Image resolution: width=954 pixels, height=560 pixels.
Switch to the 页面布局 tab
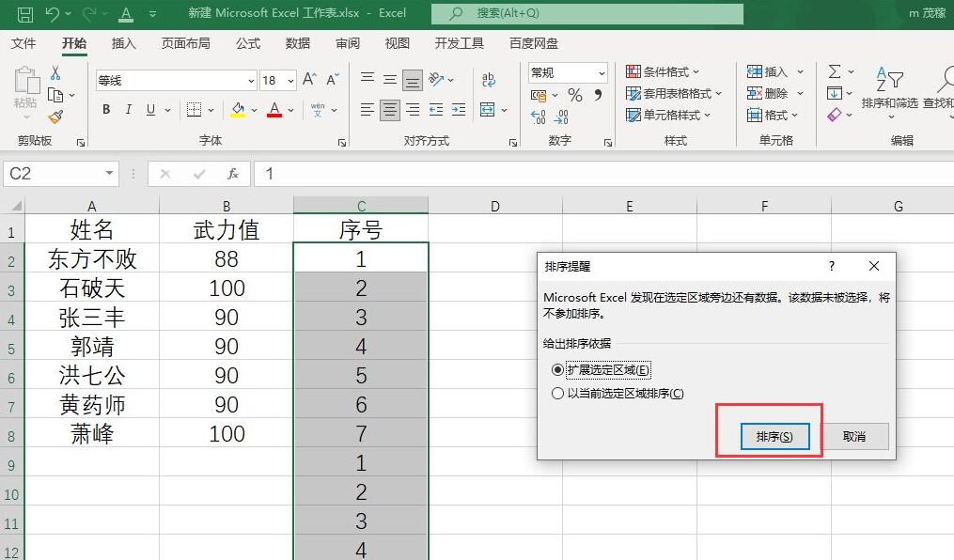pyautogui.click(x=185, y=43)
